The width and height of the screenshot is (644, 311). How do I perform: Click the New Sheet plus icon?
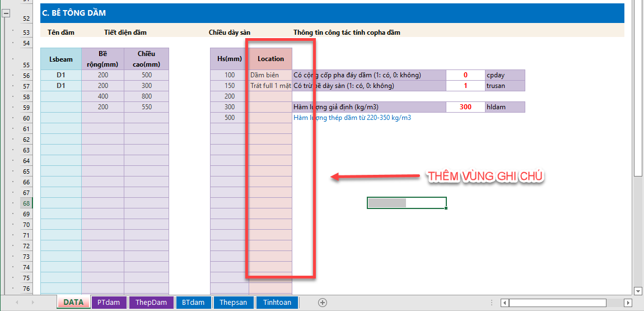tap(323, 303)
